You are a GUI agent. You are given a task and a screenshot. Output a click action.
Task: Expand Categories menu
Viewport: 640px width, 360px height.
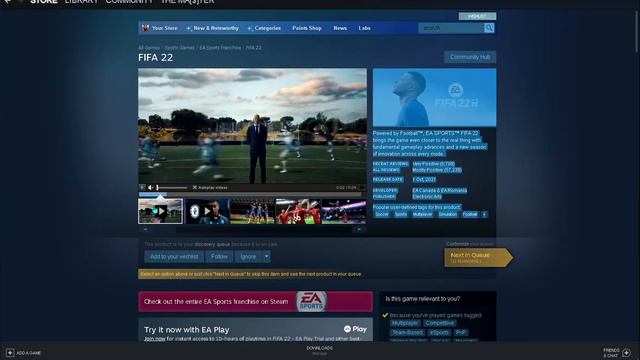pos(264,28)
